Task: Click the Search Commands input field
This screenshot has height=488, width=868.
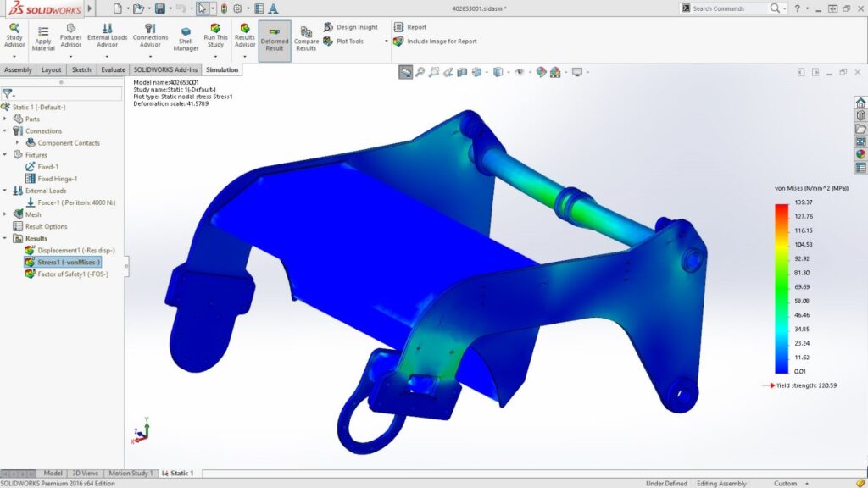Action: pos(729,8)
